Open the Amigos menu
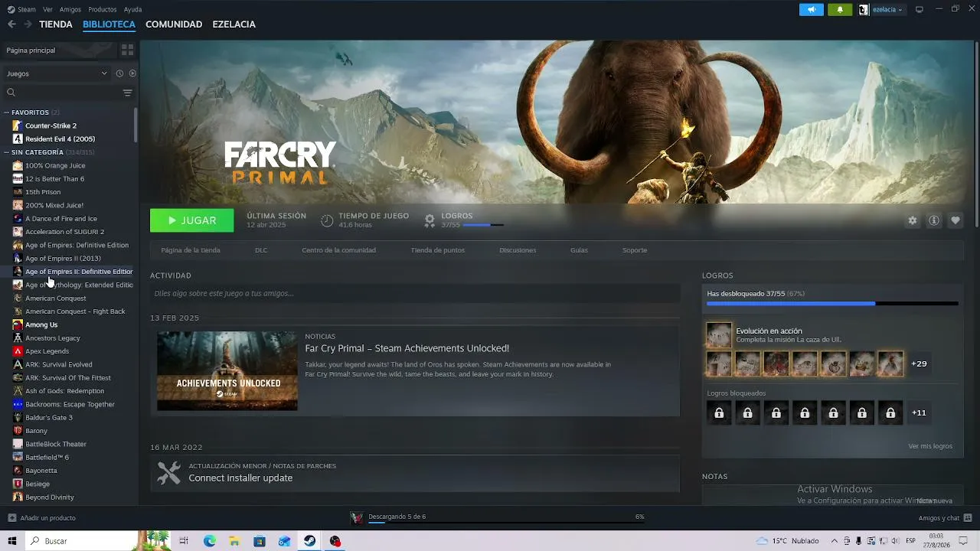 [x=70, y=9]
